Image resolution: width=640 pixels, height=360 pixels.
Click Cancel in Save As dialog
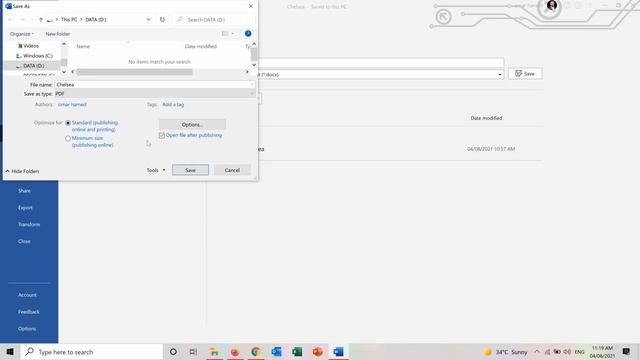coord(232,170)
